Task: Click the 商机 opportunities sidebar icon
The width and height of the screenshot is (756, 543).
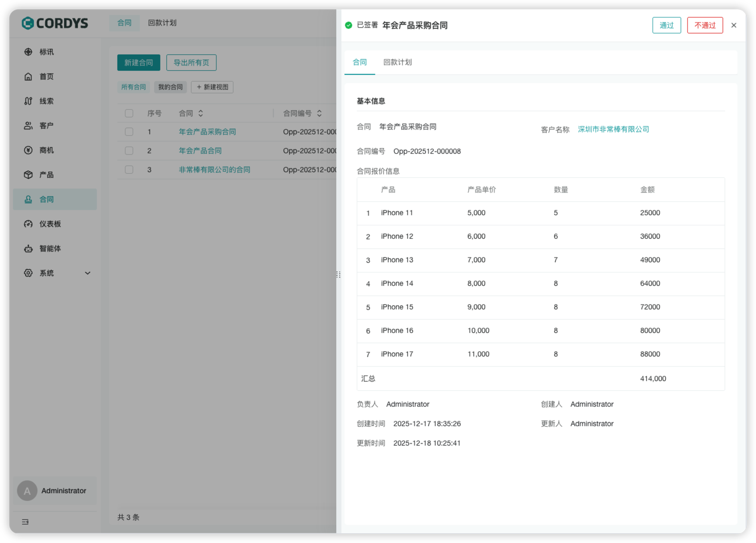Action: click(x=46, y=150)
